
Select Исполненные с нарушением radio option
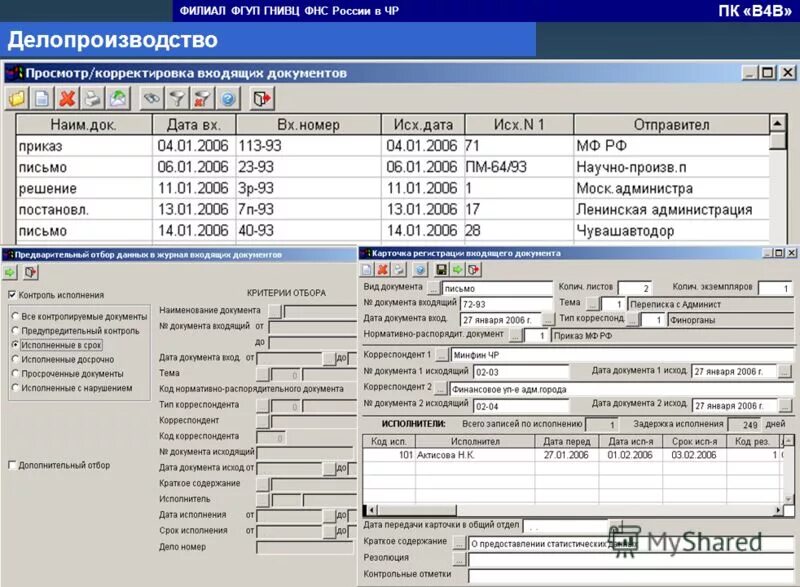pos(15,388)
